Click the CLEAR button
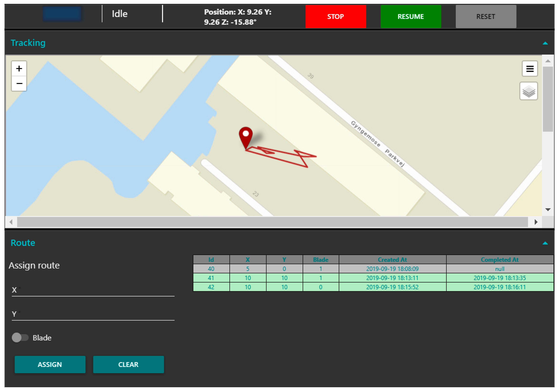The width and height of the screenshot is (560, 392). (128, 364)
